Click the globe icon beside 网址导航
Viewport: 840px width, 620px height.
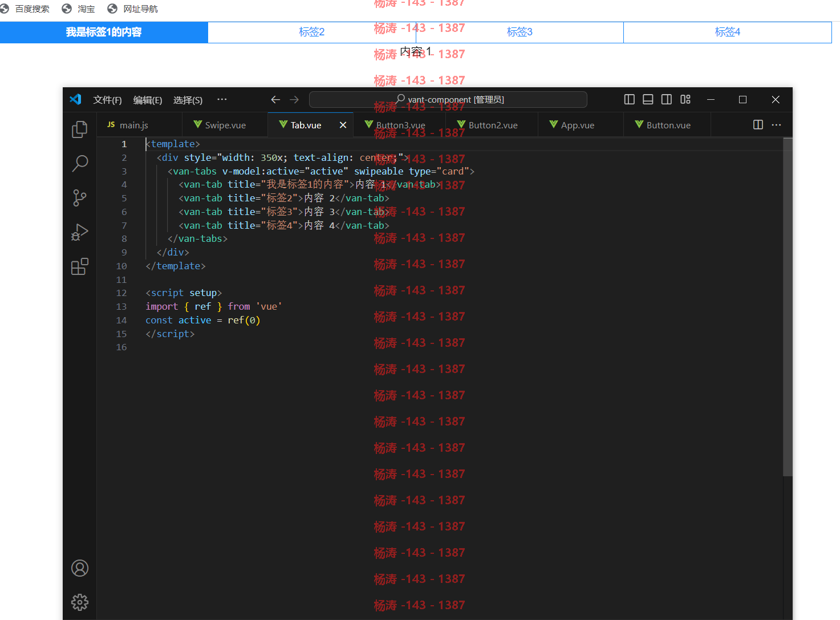click(112, 9)
